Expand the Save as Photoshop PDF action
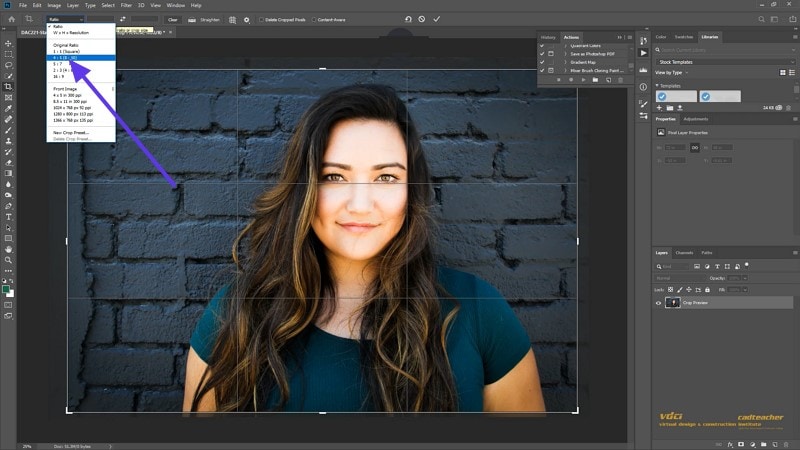The height and width of the screenshot is (450, 800). pos(565,54)
